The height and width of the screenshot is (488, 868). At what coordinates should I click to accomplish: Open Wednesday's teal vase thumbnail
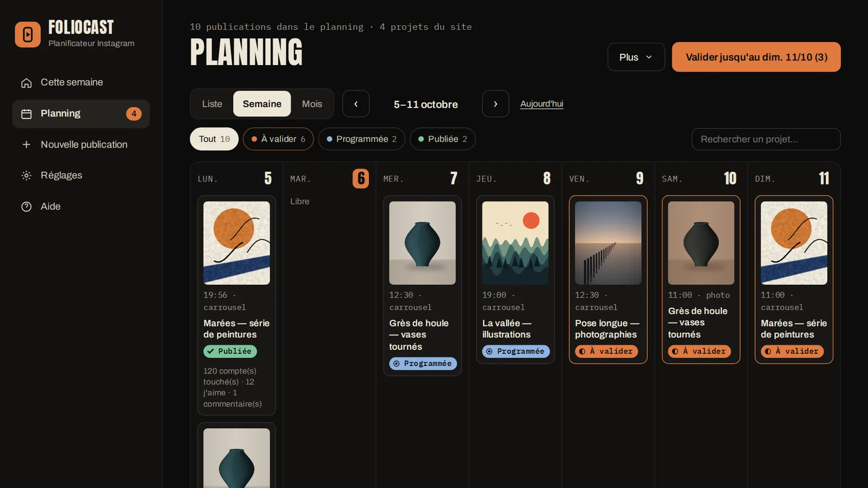(x=422, y=243)
